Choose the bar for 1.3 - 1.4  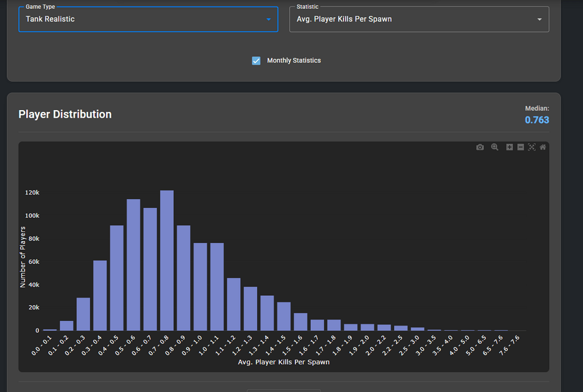pos(268,313)
